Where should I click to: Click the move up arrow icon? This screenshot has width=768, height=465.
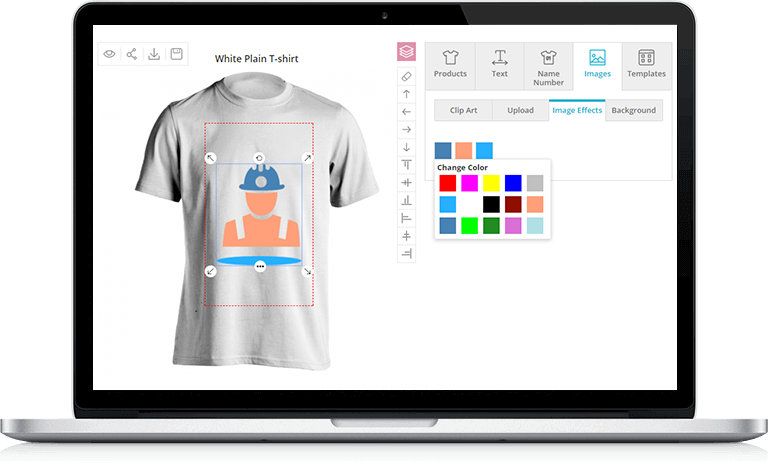tap(406, 94)
